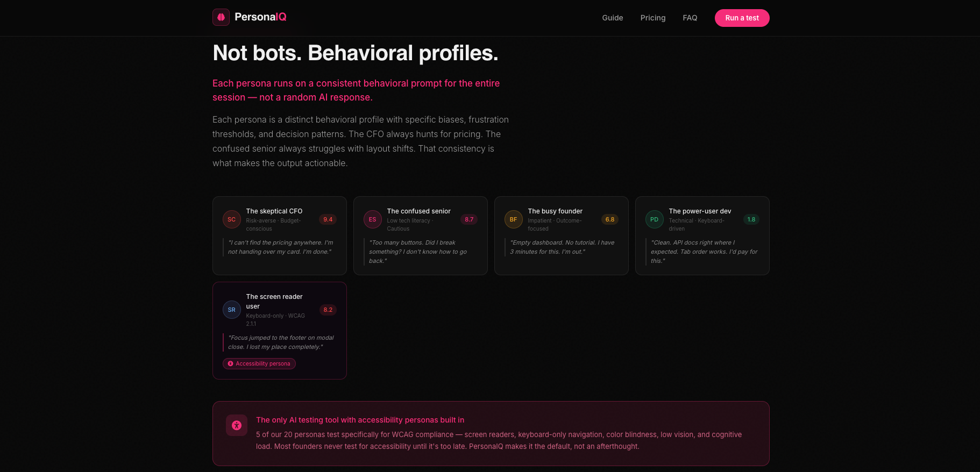Click the "Not bots. Behavioral profiles." heading
Image resolution: width=980 pixels, height=472 pixels.
(x=356, y=53)
